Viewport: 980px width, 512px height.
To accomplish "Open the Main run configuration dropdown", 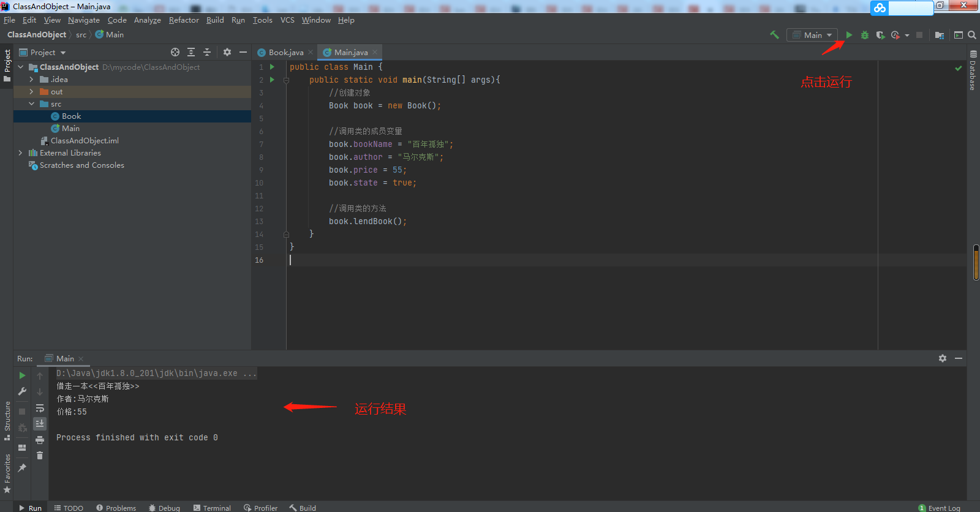I will [813, 35].
